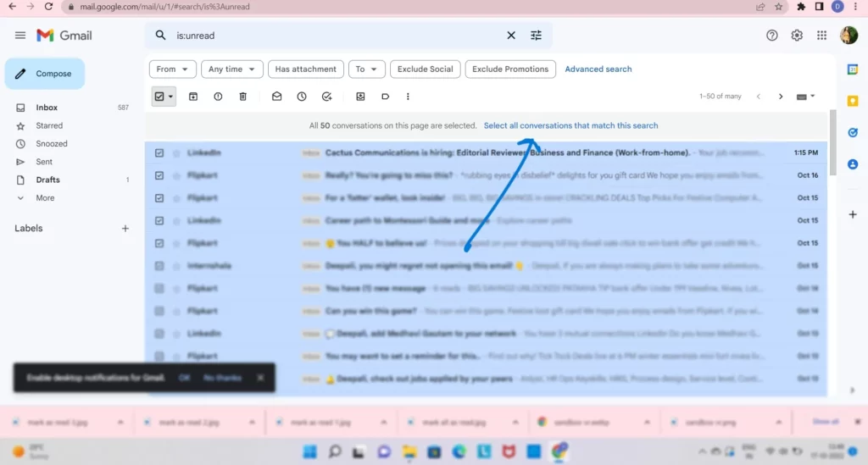868x465 pixels.
Task: Open the Calendar side panel icon
Action: tap(853, 69)
